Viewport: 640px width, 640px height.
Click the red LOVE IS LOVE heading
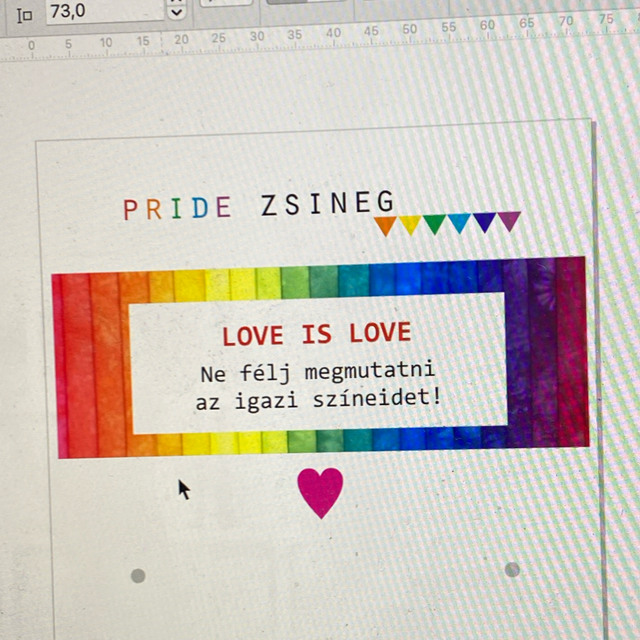pos(316,335)
